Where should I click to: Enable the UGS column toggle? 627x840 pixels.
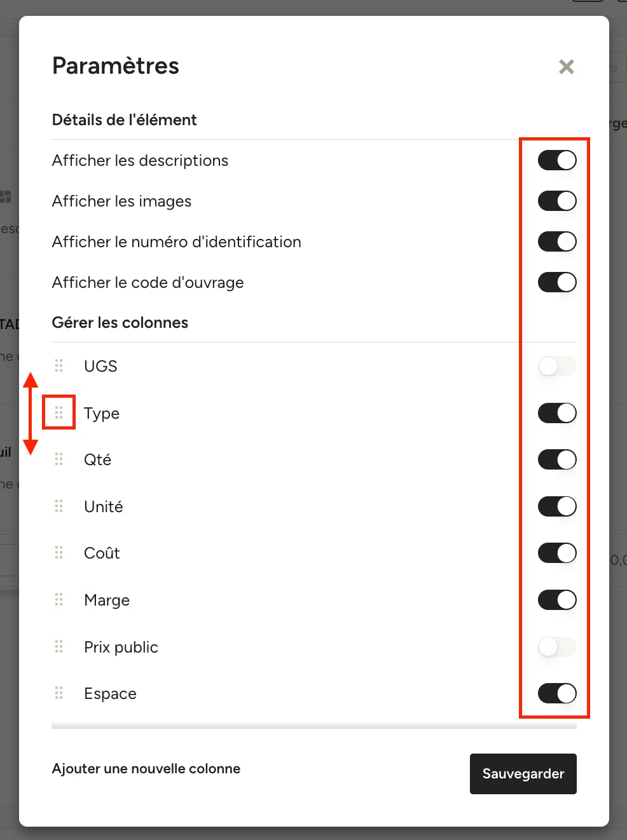click(557, 366)
